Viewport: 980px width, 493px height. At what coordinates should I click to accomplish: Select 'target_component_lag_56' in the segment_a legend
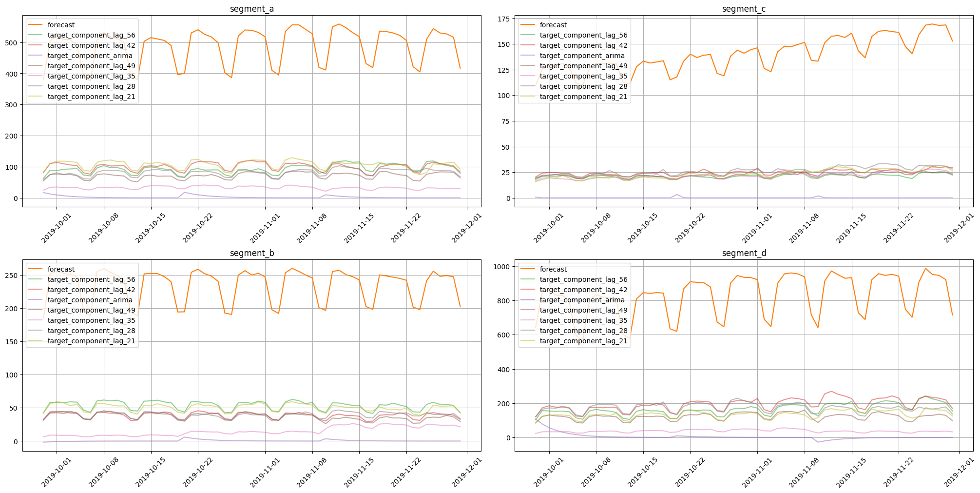coord(91,35)
